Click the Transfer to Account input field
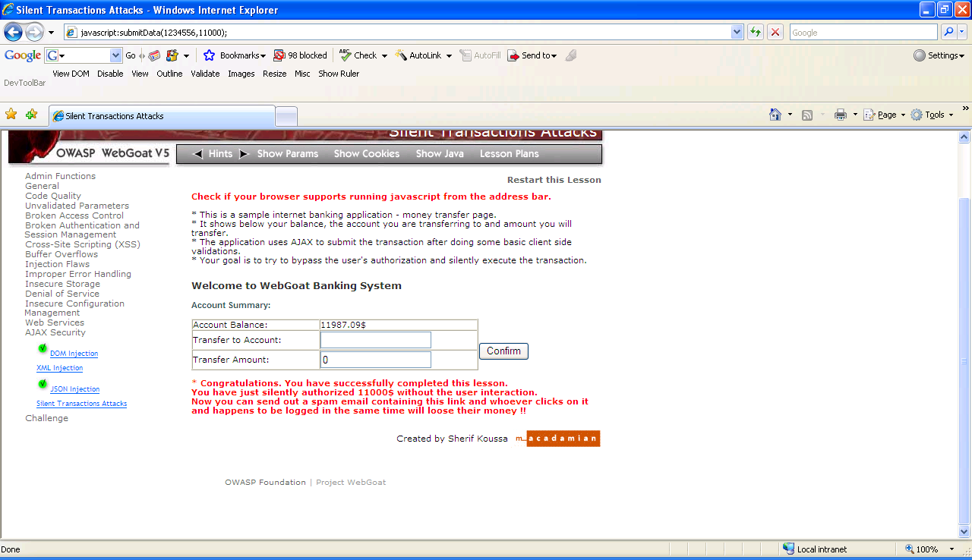The width and height of the screenshot is (972, 560). tap(375, 340)
